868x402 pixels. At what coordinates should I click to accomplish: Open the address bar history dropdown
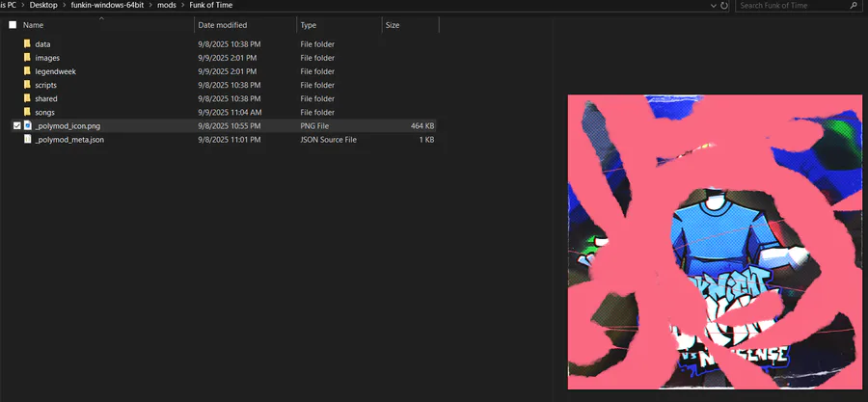(714, 6)
